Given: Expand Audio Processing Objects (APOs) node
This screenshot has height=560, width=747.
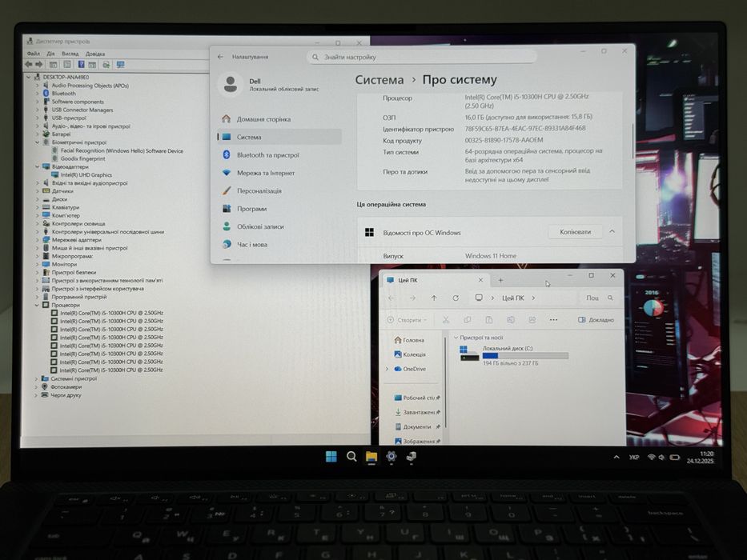Looking at the screenshot, I should pos(38,86).
